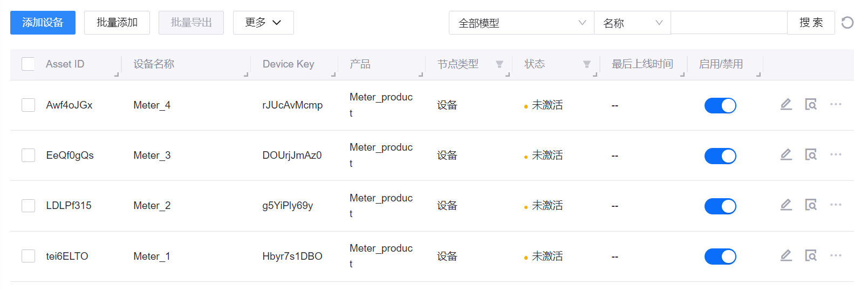Open the 更多 dropdown menu
The height and width of the screenshot is (290, 868).
(263, 23)
